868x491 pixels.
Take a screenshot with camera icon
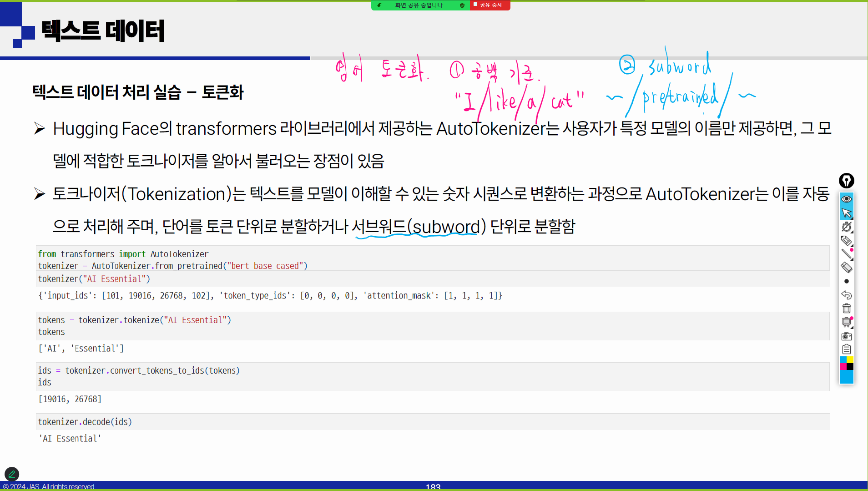tap(846, 336)
